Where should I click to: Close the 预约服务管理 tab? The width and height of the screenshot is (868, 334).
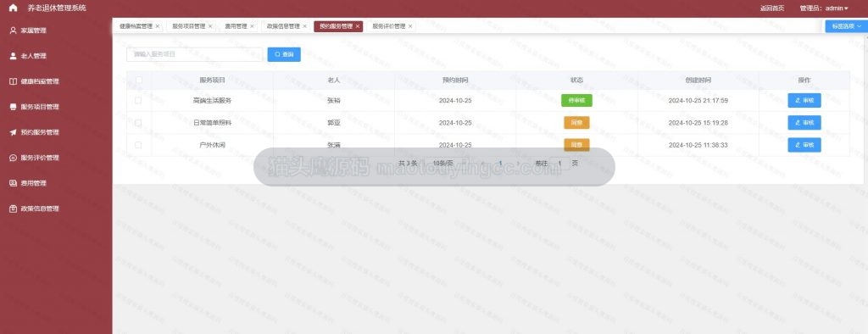click(358, 26)
